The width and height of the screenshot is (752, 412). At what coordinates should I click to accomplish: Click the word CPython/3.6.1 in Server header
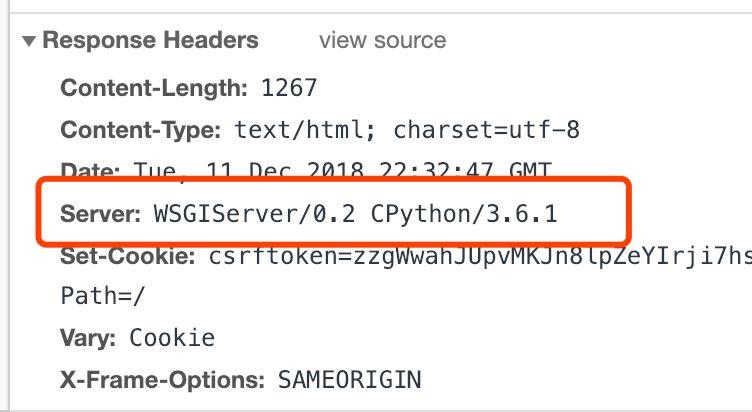tap(464, 213)
